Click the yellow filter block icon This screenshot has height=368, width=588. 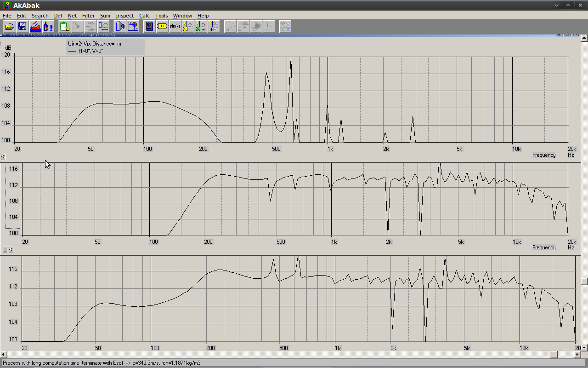(x=162, y=26)
